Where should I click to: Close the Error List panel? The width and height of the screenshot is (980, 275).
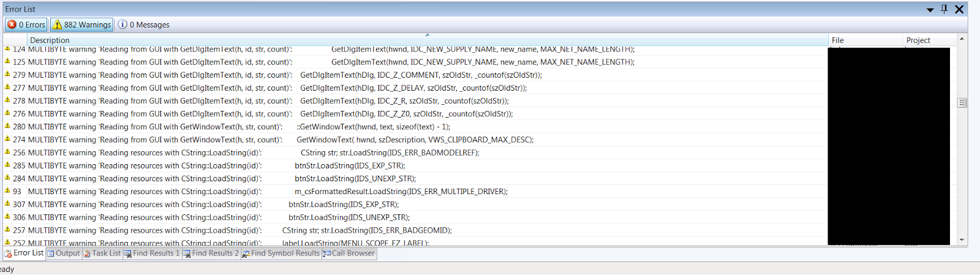[959, 9]
